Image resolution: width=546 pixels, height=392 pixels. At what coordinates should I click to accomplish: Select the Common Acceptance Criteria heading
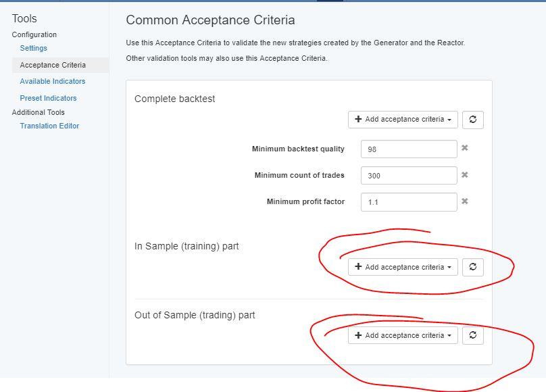pyautogui.click(x=210, y=20)
